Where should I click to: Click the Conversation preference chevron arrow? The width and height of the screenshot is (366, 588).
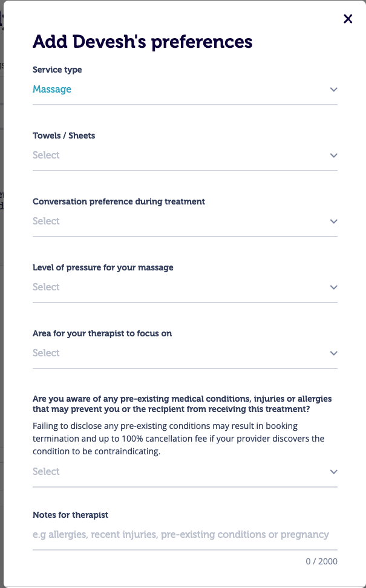click(333, 221)
